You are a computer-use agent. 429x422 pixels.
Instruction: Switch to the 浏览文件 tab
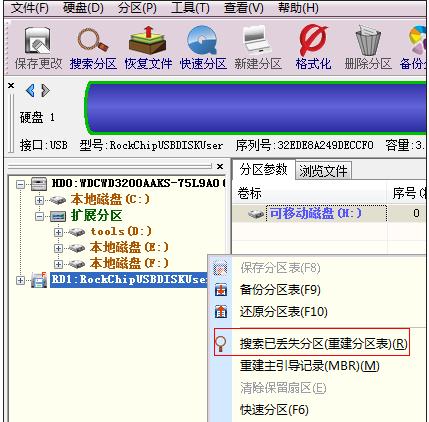(323, 171)
